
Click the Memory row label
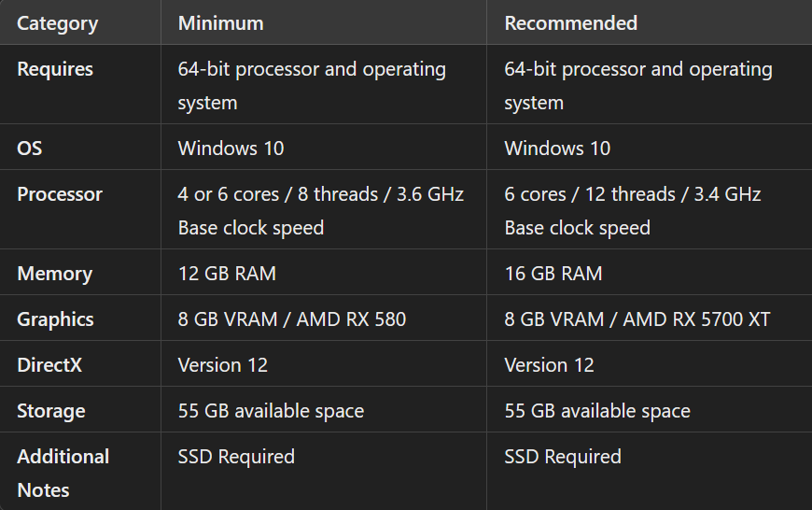pos(54,274)
